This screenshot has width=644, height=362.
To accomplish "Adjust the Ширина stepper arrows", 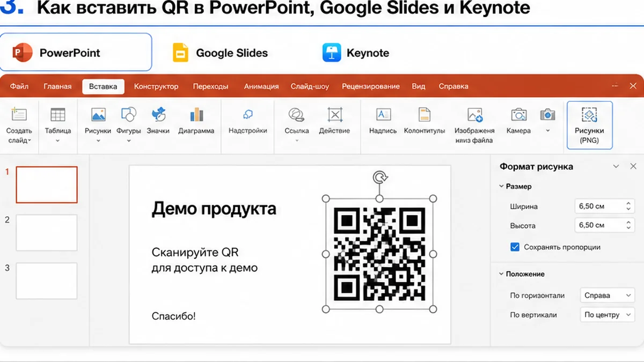I will click(x=628, y=206).
